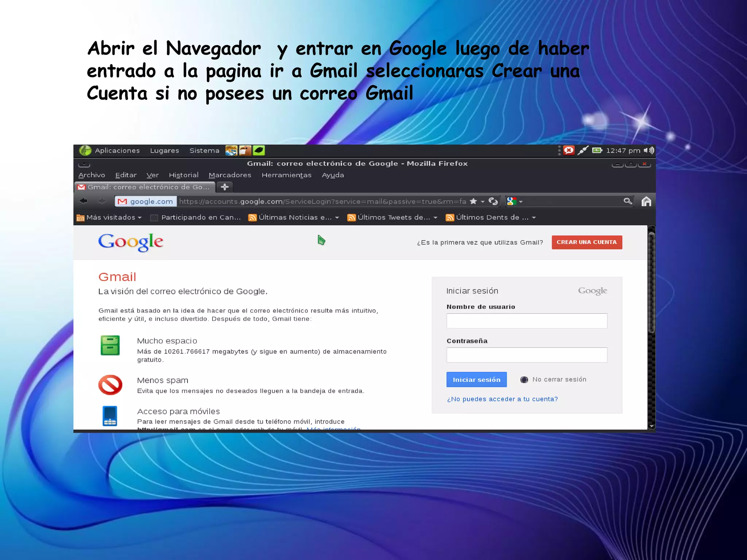Click the volume speaker tray icon
Screen dimensions: 747x560
[649, 151]
